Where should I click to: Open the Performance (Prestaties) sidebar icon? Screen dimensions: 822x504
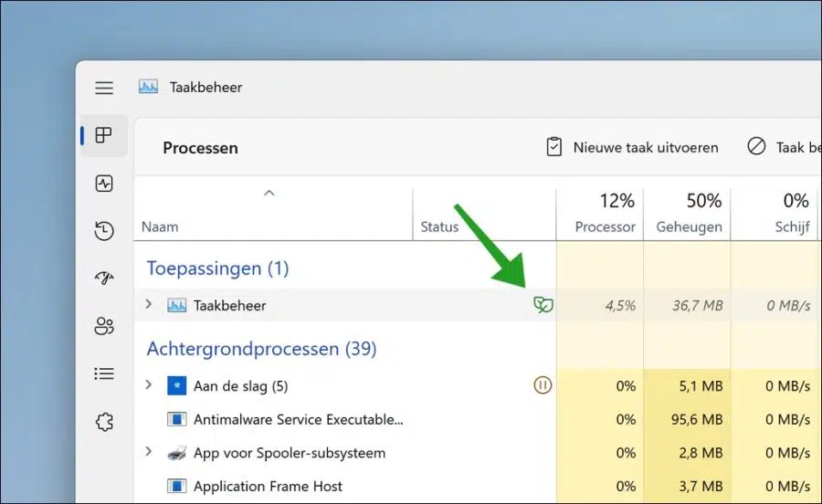pos(104,184)
